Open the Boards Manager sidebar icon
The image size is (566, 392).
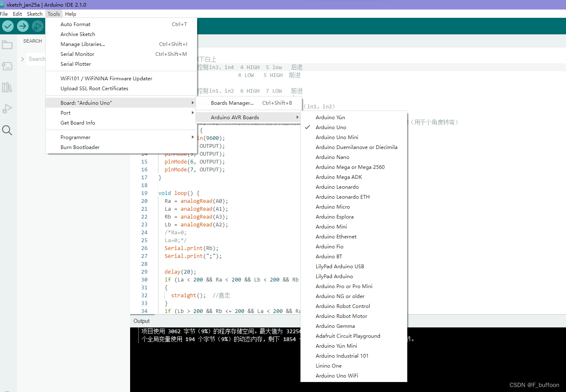[x=7, y=66]
